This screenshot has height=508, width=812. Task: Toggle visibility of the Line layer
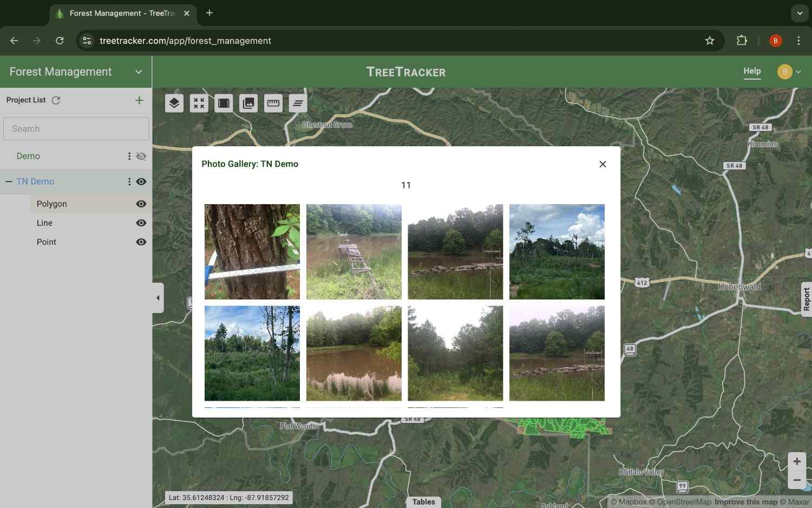click(x=141, y=223)
